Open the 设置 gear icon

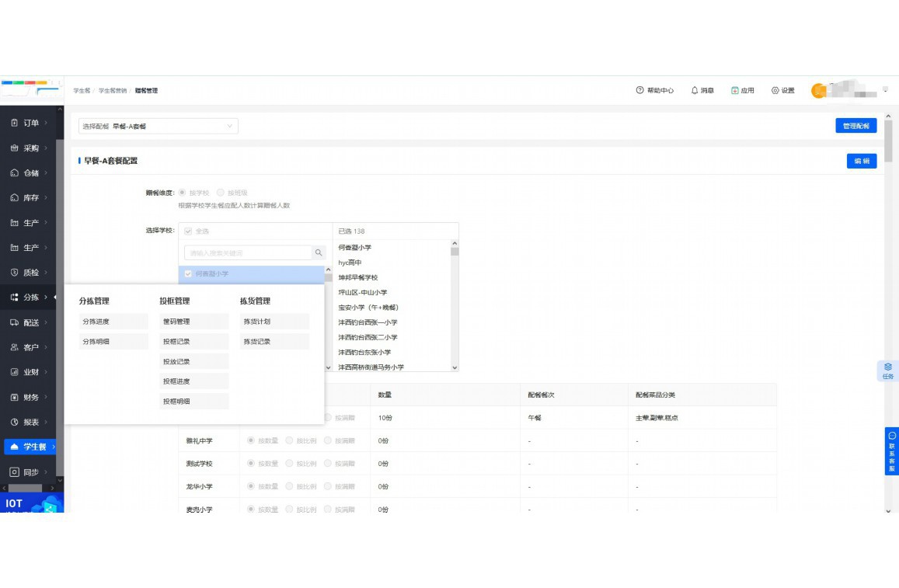click(x=775, y=91)
